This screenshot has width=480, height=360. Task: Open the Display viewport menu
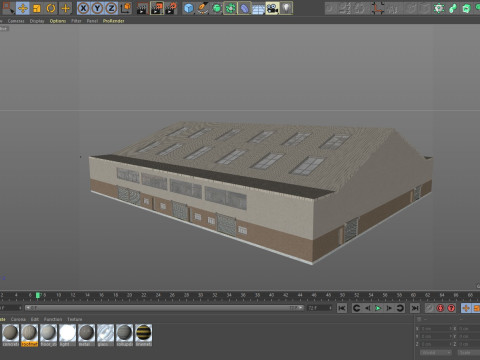(x=37, y=21)
